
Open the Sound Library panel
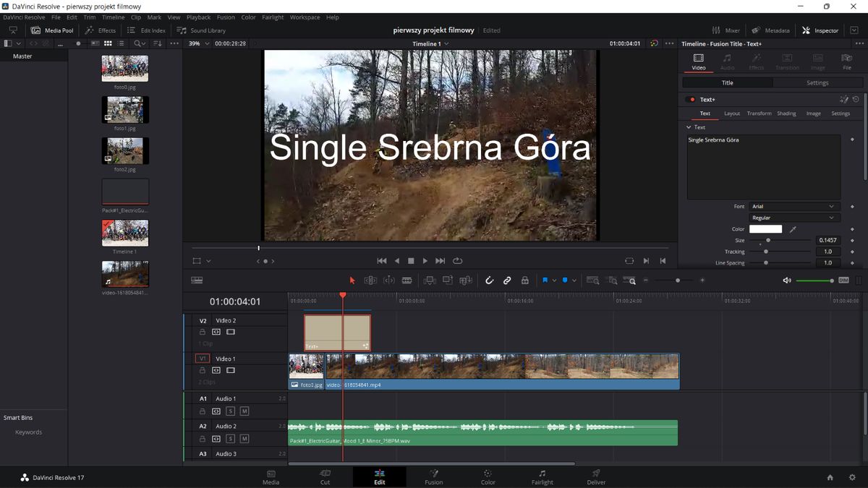tap(203, 30)
